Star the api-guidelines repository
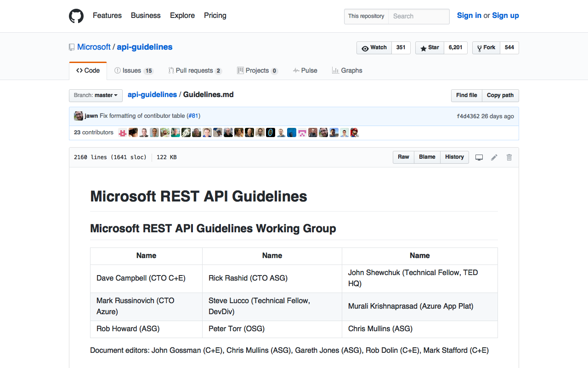Image resolution: width=588 pixels, height=368 pixels. point(430,48)
